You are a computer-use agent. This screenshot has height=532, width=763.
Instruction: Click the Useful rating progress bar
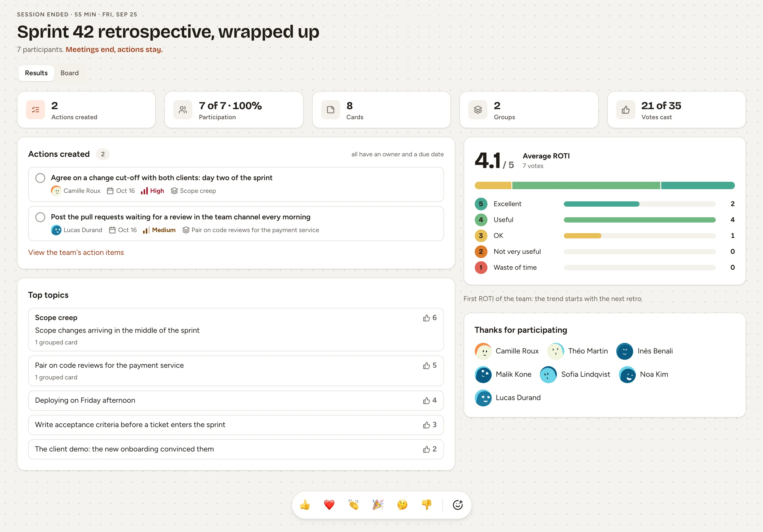pos(639,220)
